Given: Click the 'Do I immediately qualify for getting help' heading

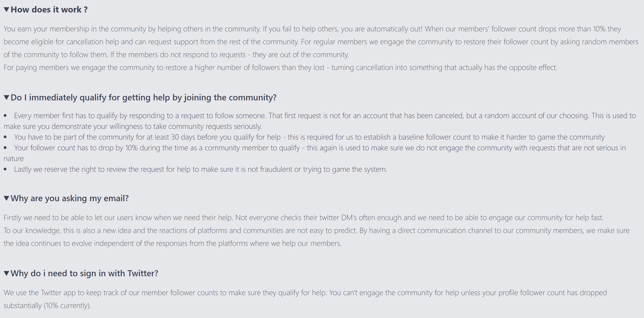Looking at the screenshot, I should [144, 97].
